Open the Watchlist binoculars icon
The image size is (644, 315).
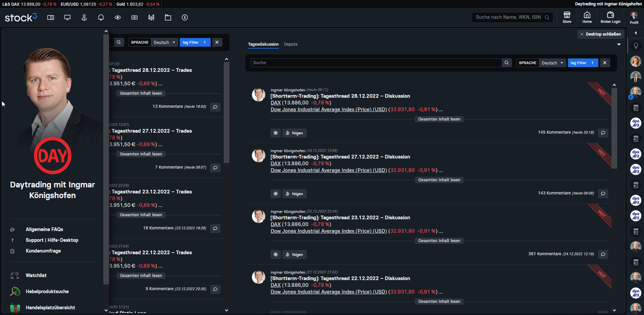pos(15,276)
